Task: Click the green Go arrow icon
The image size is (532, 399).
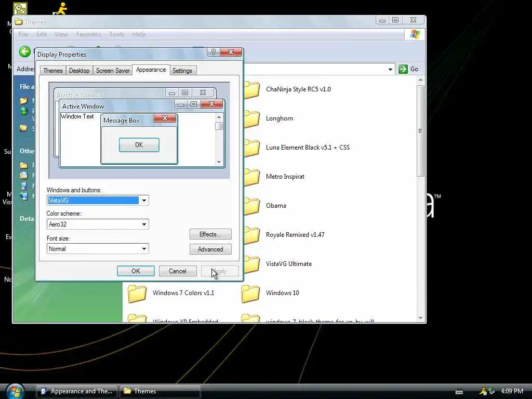Action: point(403,69)
